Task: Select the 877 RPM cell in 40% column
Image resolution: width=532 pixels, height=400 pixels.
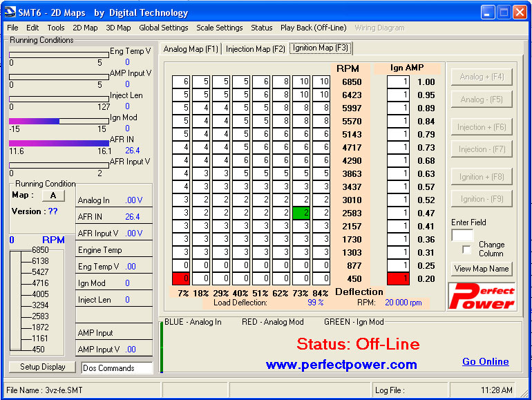Action: [241, 265]
